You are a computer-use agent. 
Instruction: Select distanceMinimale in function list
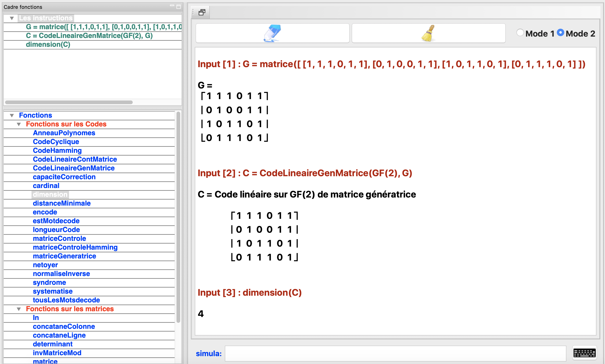coord(62,203)
